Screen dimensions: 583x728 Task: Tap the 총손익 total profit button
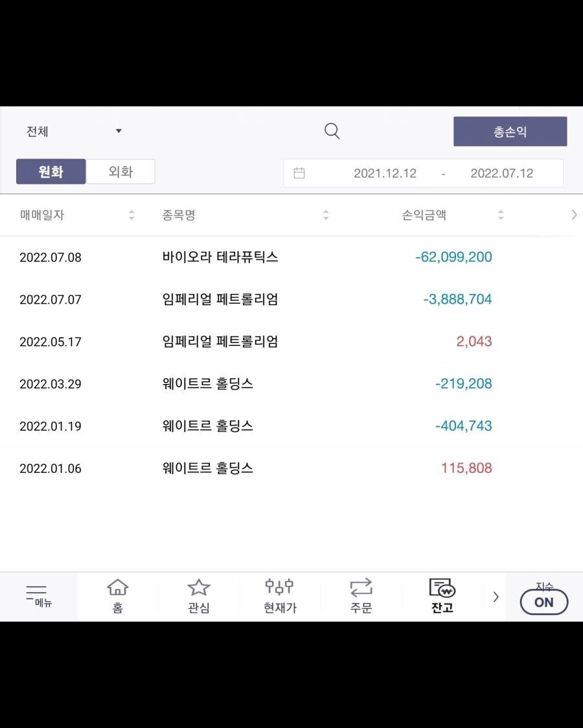tap(510, 131)
